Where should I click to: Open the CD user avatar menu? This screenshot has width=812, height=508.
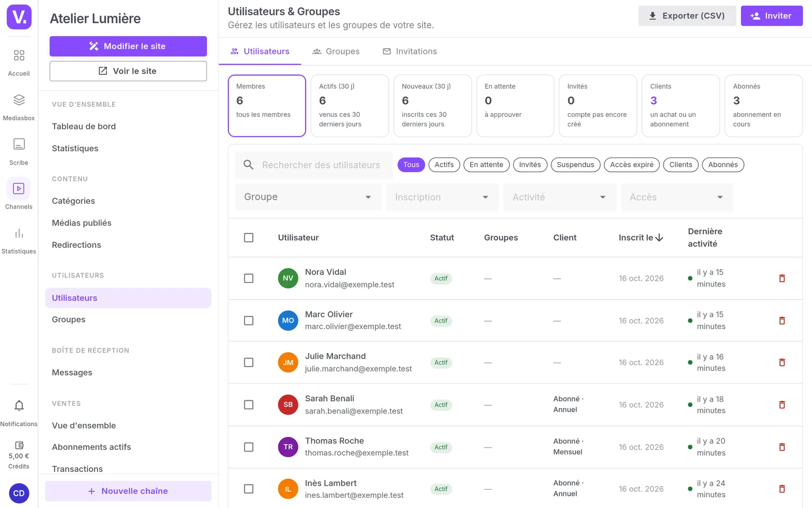[19, 493]
